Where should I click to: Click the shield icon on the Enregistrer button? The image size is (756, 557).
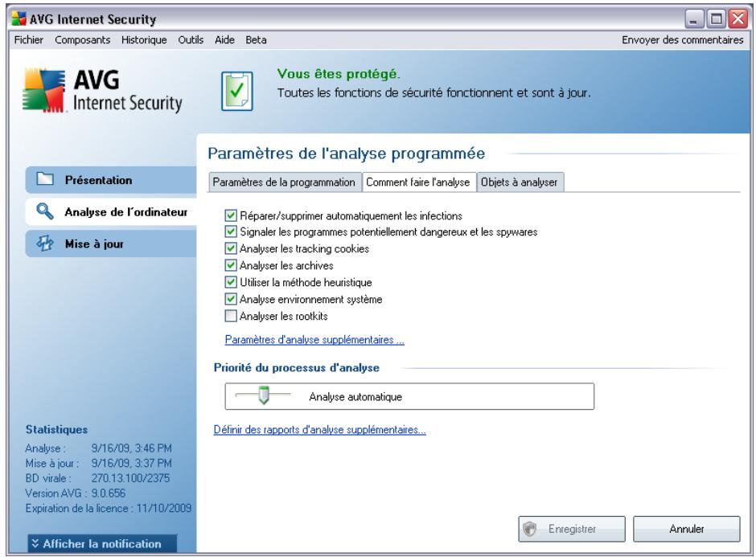pyautogui.click(x=530, y=529)
